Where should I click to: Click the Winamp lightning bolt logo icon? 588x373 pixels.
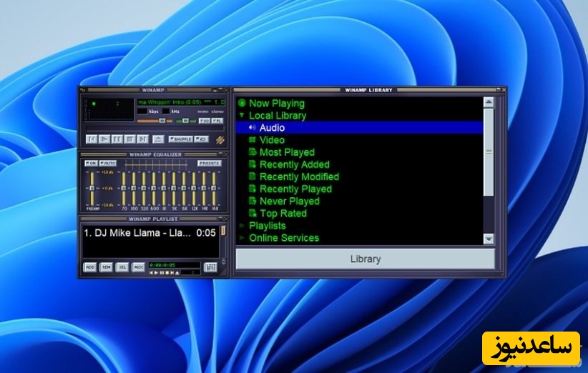coord(220,140)
